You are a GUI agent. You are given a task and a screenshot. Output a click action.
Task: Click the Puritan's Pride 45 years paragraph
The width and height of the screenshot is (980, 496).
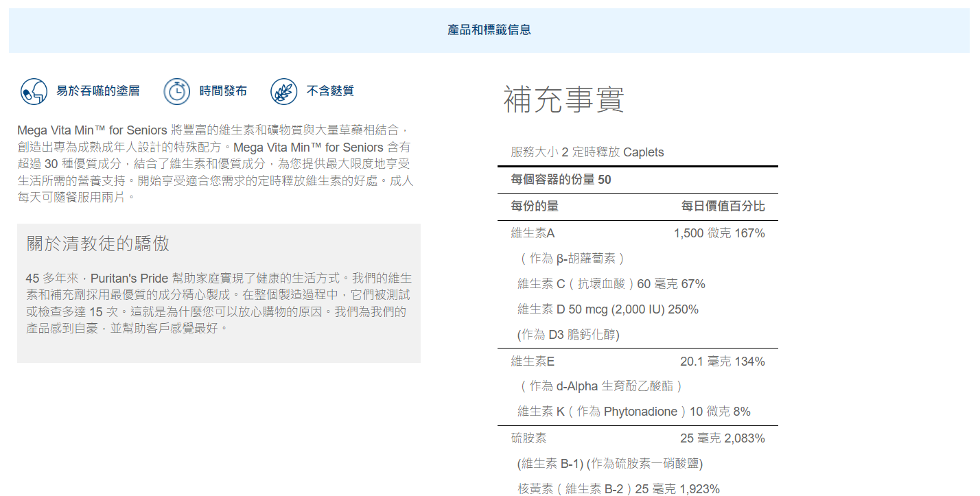tap(219, 303)
